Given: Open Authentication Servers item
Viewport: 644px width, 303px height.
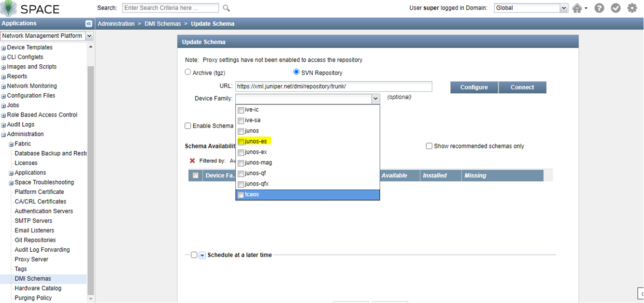Looking at the screenshot, I should pyautogui.click(x=44, y=211).
